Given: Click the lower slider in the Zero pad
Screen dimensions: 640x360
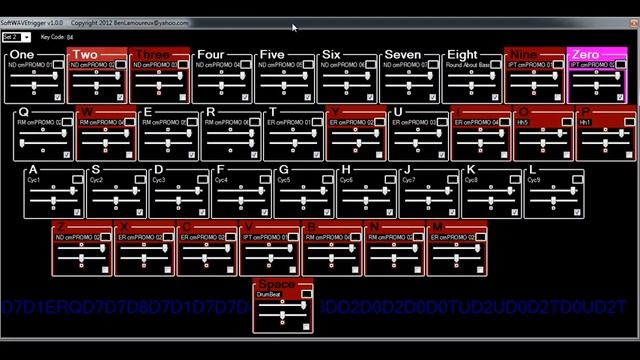Looking at the screenshot, I should 597,86.
